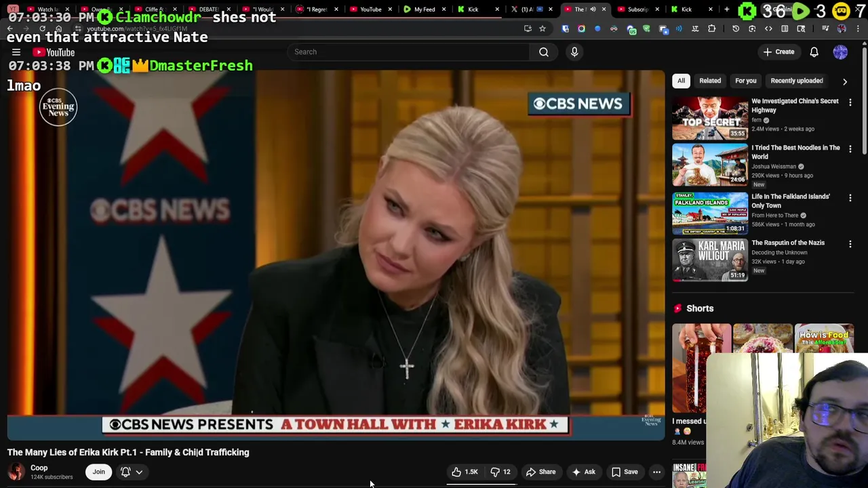Select the All filter chip
This screenshot has width=868, height=488.
(681, 81)
